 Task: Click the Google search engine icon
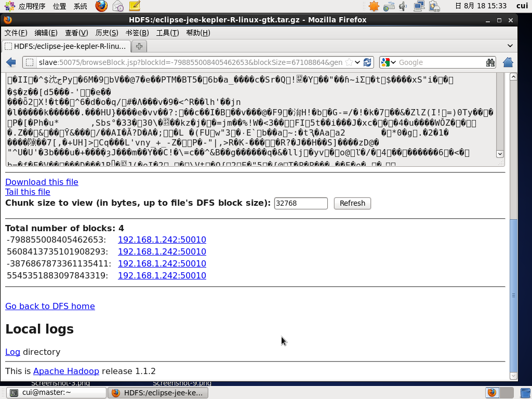[385, 62]
